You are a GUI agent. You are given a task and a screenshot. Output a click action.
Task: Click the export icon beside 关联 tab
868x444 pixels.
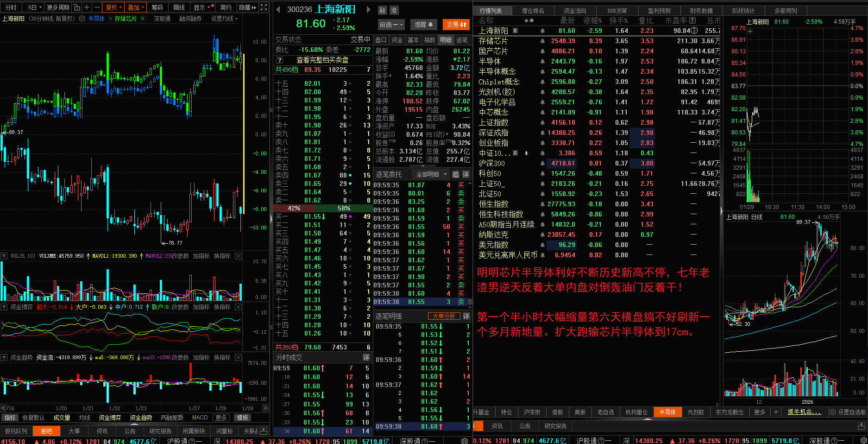[263, 431]
